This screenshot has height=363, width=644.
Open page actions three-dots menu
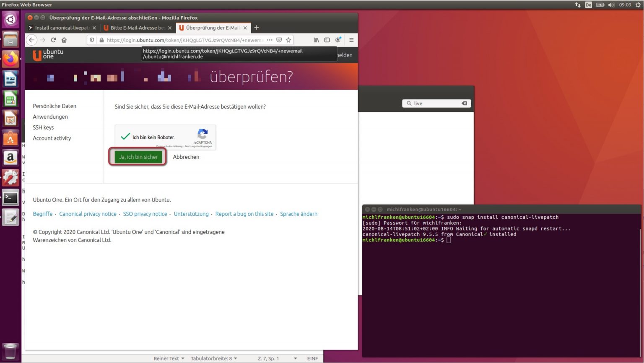(x=270, y=40)
